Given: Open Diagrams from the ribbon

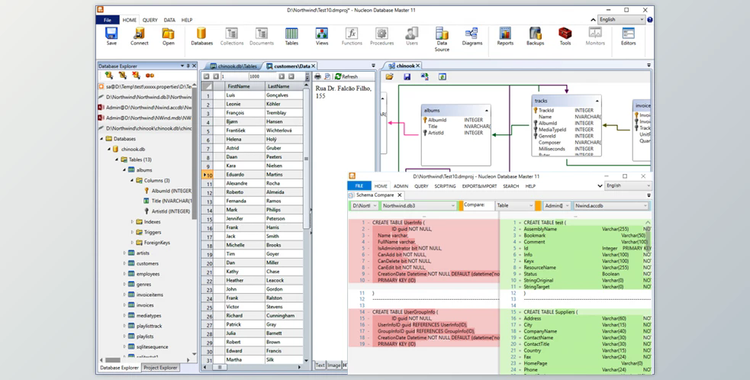Looking at the screenshot, I should (x=472, y=36).
